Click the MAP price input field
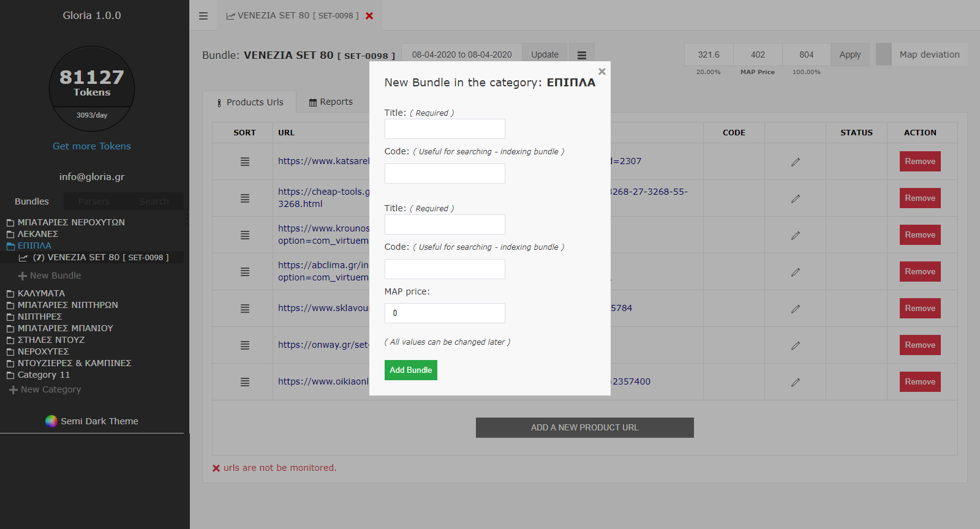980x529 pixels. point(445,313)
